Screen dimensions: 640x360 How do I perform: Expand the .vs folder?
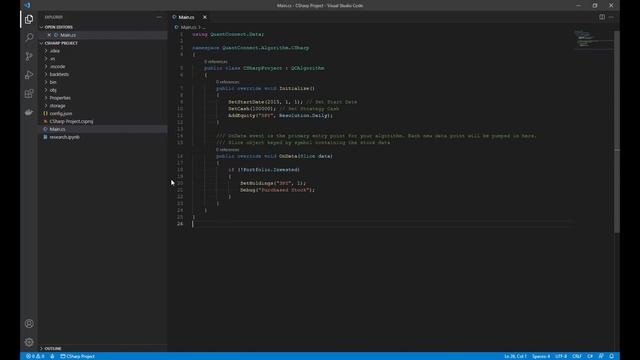pos(52,59)
